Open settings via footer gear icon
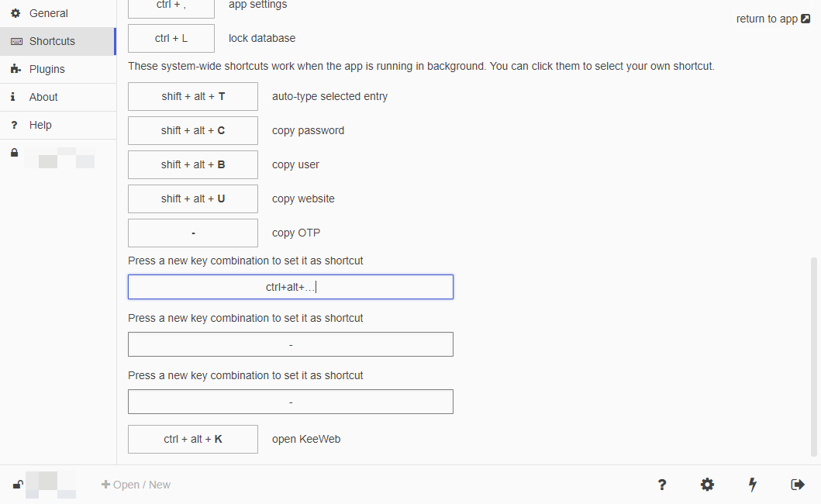The image size is (821, 504). pos(707,485)
